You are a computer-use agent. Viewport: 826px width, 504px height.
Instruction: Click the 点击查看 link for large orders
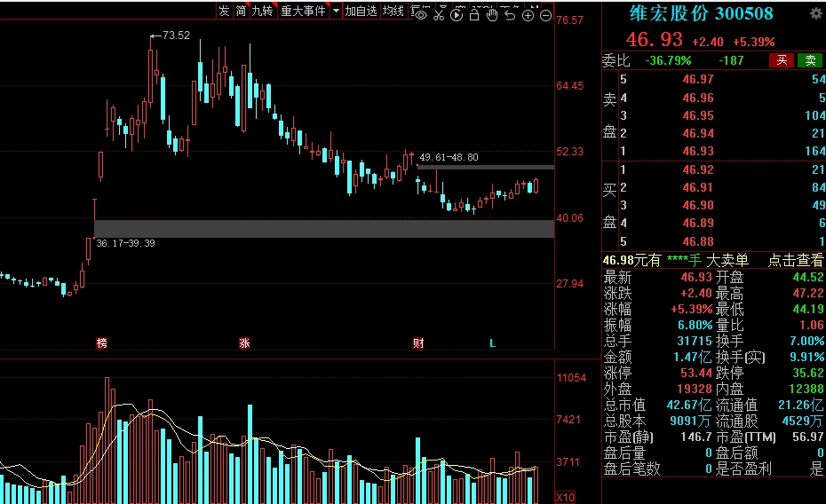coord(796,260)
